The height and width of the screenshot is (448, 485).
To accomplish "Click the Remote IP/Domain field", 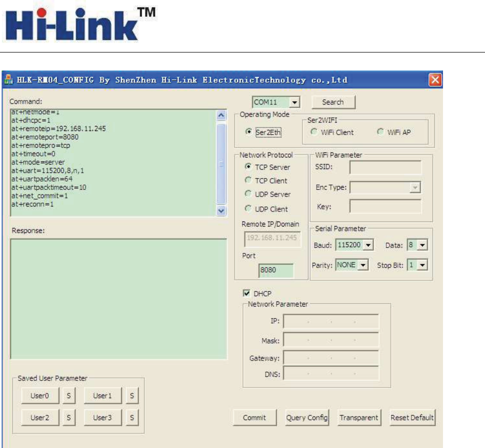I will pos(272,239).
